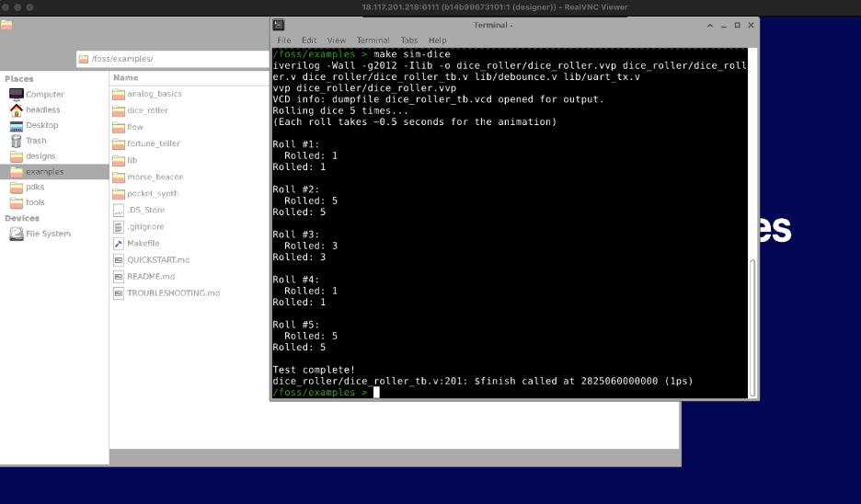Select the README.md file
This screenshot has width=861, height=504.
(x=150, y=276)
